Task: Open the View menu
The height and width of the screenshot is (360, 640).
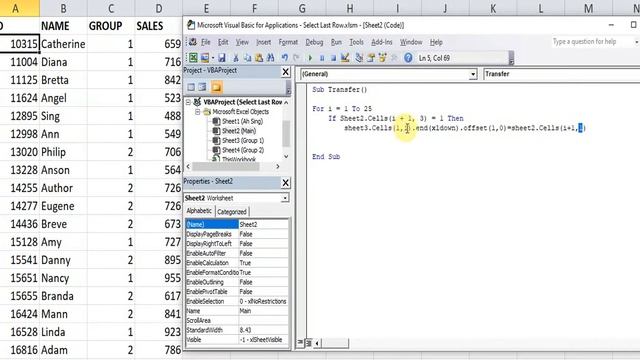Action: [x=242, y=42]
